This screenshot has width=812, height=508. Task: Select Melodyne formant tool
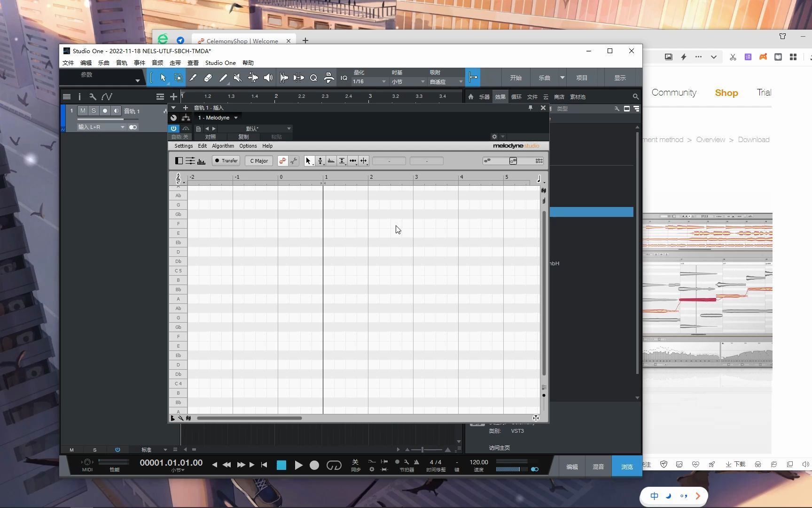(331, 161)
